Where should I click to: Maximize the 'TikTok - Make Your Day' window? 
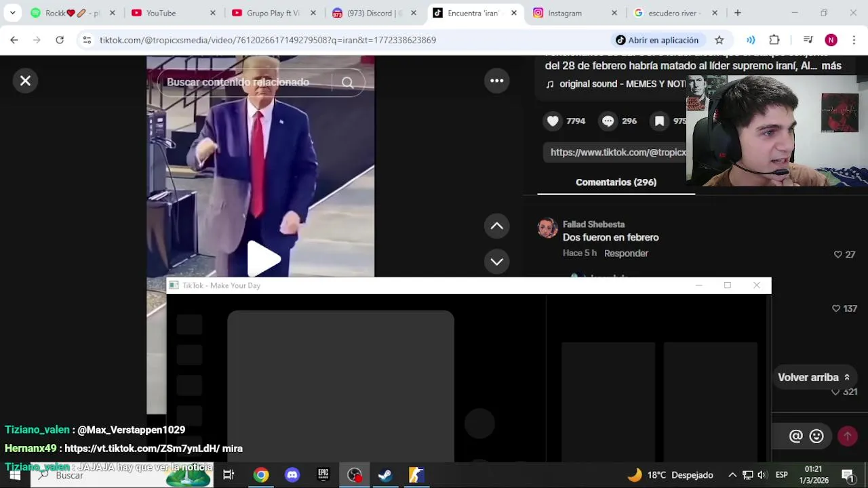(x=728, y=285)
